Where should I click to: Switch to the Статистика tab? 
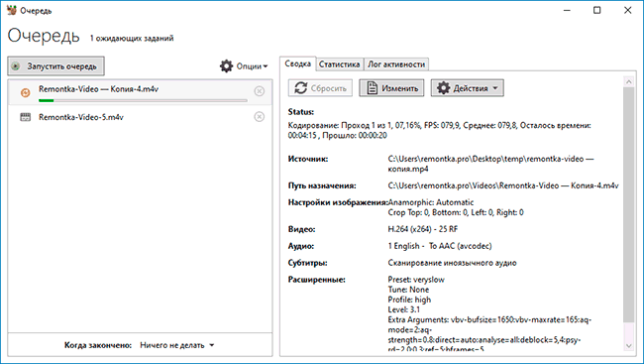(x=339, y=64)
